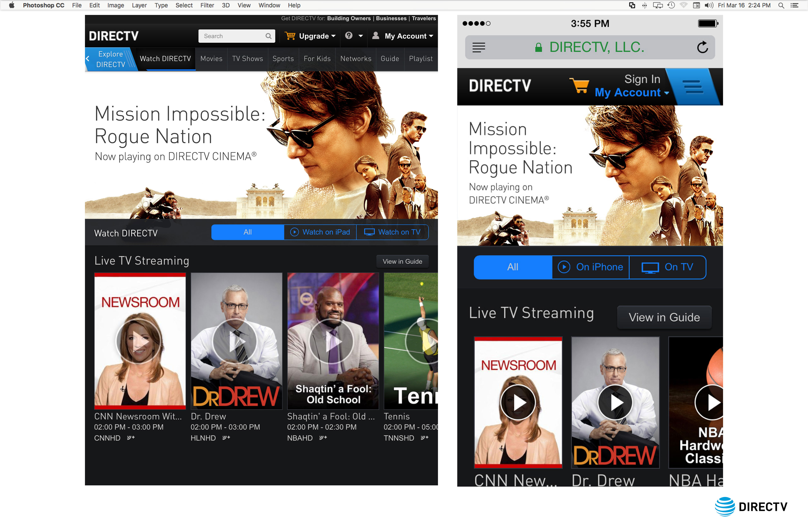Tap the mobile Sign In link
808x532 pixels.
tap(642, 79)
